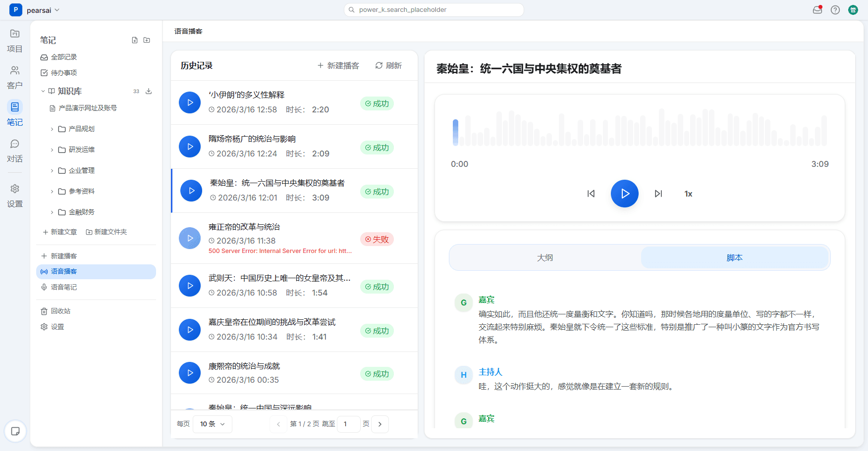Play the 隋炀帝杨广的统治与影响 podcast
868x451 pixels.
(190, 147)
